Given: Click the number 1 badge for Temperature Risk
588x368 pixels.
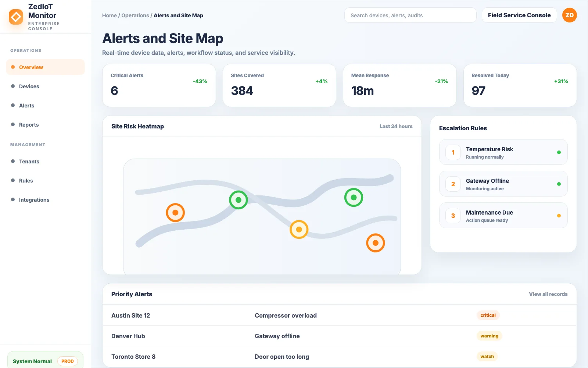Looking at the screenshot, I should 453,152.
